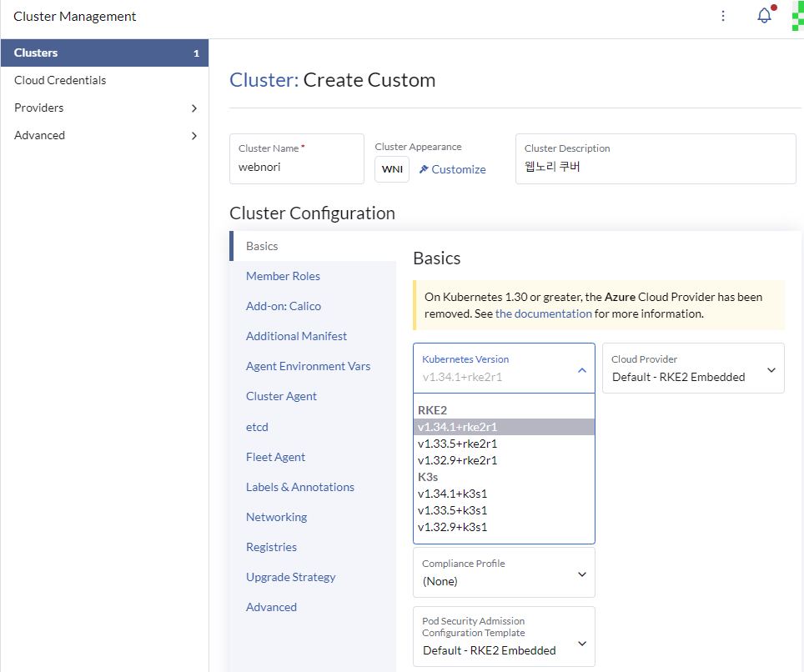Choose v1.34.1+k3s1 from version list

pyautogui.click(x=452, y=494)
